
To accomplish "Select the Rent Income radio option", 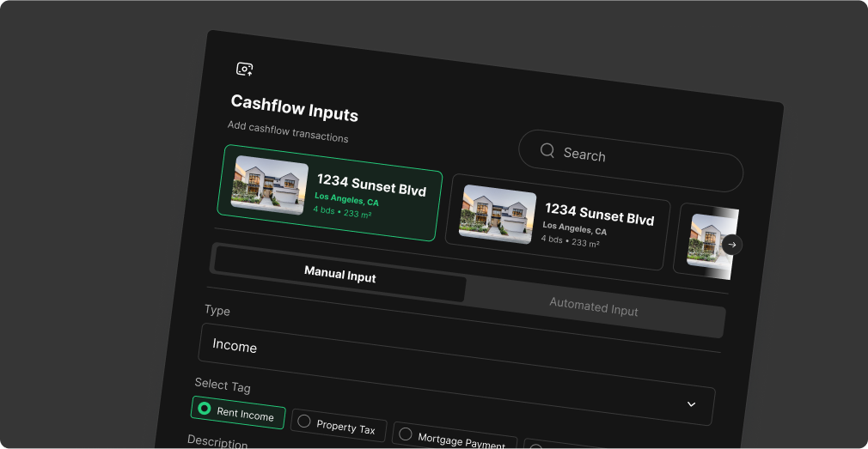I will 205,409.
